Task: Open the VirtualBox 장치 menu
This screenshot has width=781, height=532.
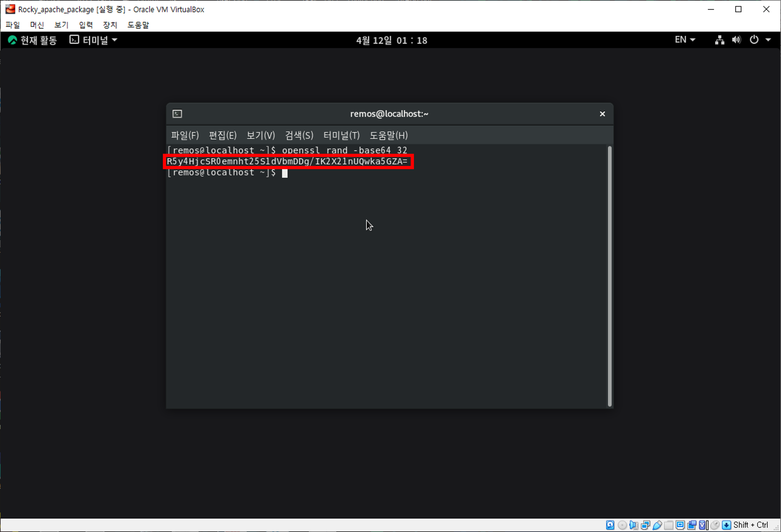Action: pos(110,25)
